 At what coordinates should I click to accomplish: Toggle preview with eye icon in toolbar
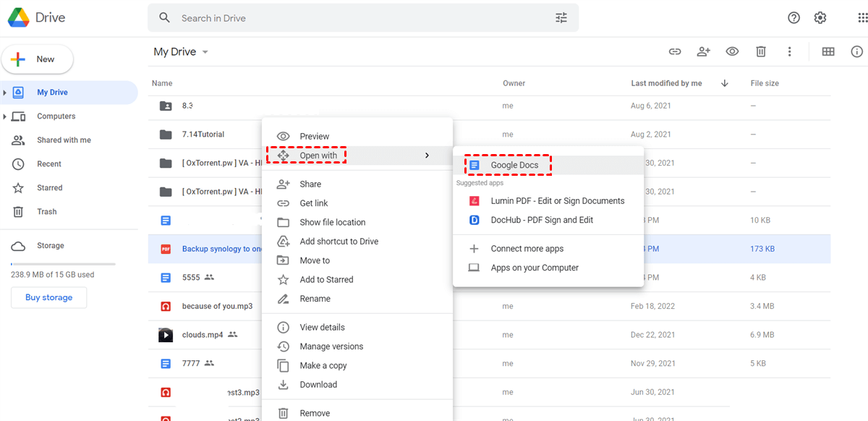click(732, 51)
